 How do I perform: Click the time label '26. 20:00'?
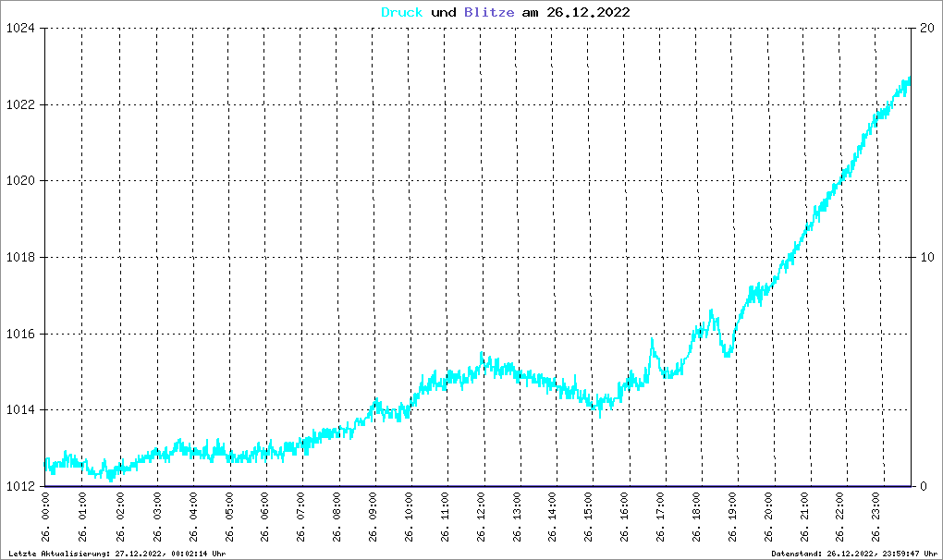pyautogui.click(x=768, y=517)
